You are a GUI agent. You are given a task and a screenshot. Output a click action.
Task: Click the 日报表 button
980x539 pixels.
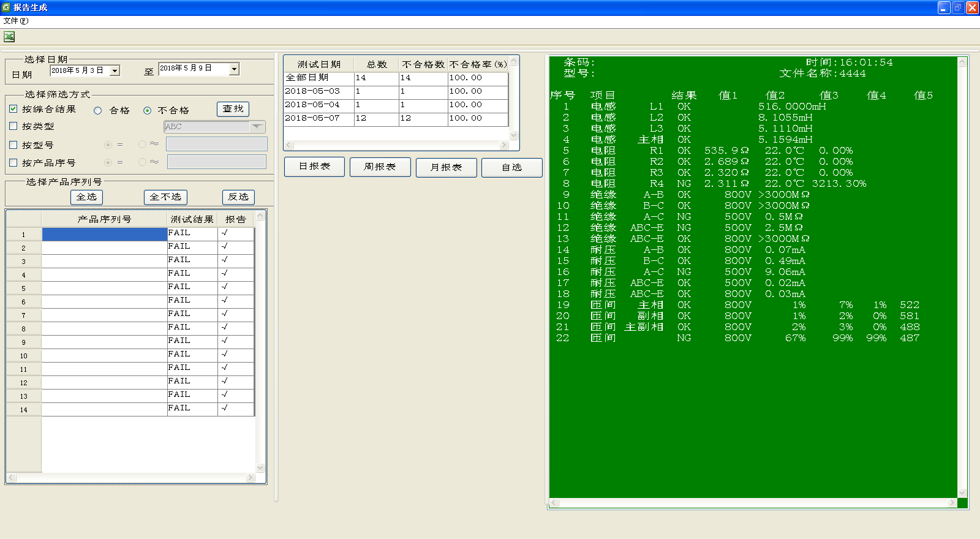[314, 167]
